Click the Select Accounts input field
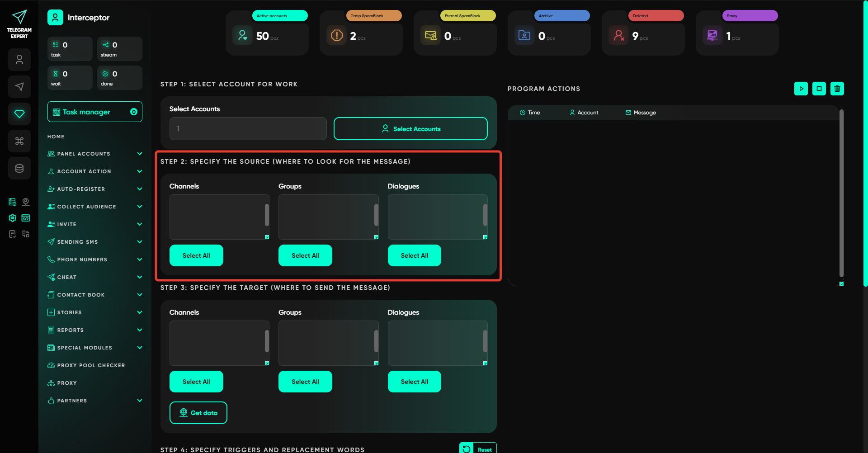The width and height of the screenshot is (868, 453). pos(248,129)
